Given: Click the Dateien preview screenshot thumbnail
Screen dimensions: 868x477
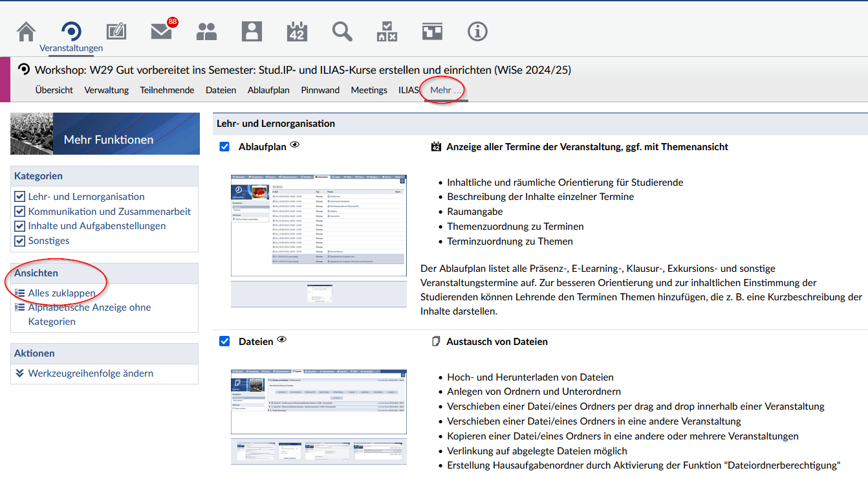Looking at the screenshot, I should (319, 402).
